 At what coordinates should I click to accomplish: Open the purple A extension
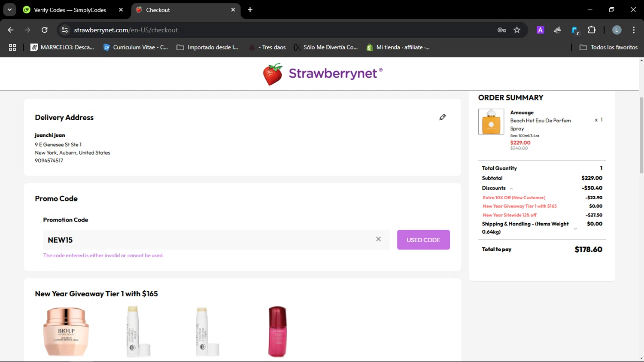[x=541, y=30]
